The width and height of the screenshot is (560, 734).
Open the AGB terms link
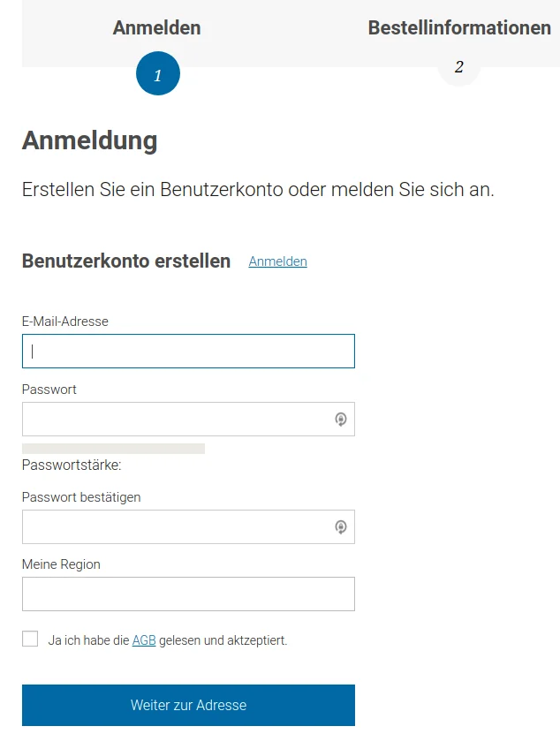(x=144, y=640)
